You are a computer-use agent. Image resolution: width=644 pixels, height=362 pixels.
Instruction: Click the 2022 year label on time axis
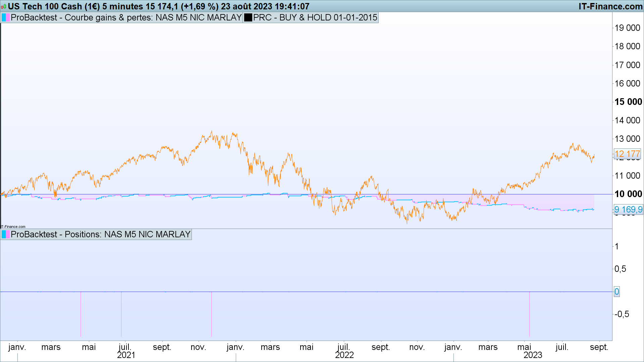[344, 355]
